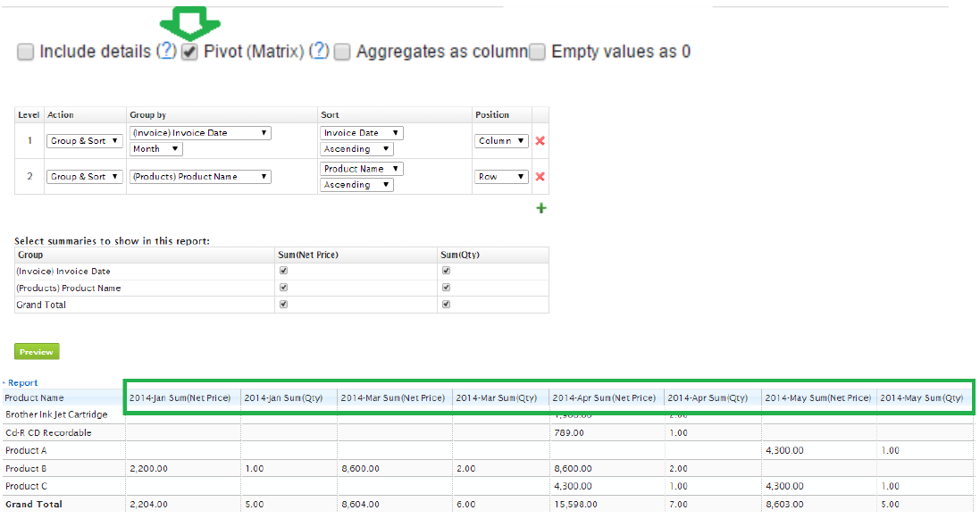Remove the level 2 Product Name grouping row
This screenshot has width=980, height=527.
540,177
